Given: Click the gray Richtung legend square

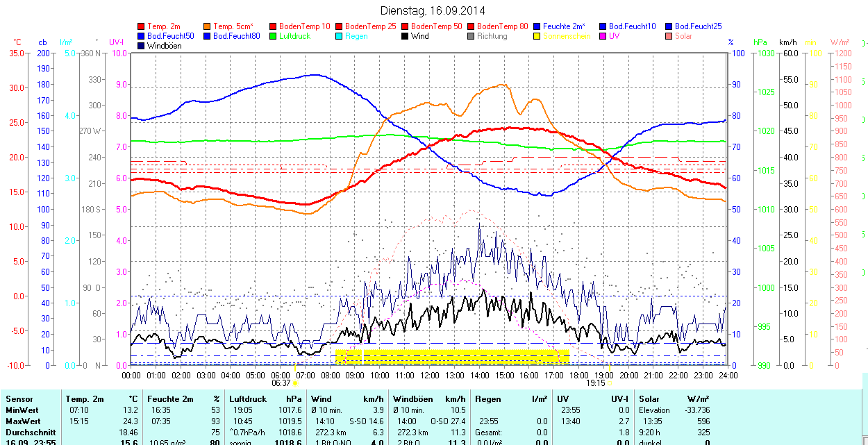Looking at the screenshot, I should [471, 36].
